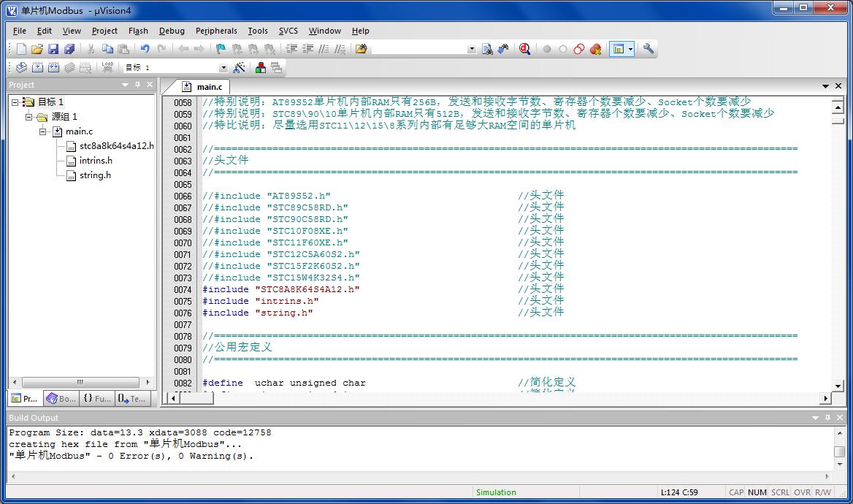853x504 pixels.
Task: Pin the Project panel
Action: (137, 85)
